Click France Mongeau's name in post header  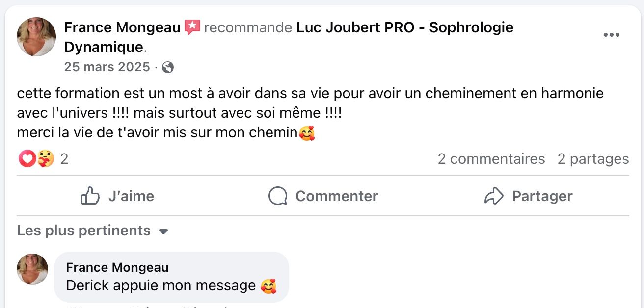point(122,28)
